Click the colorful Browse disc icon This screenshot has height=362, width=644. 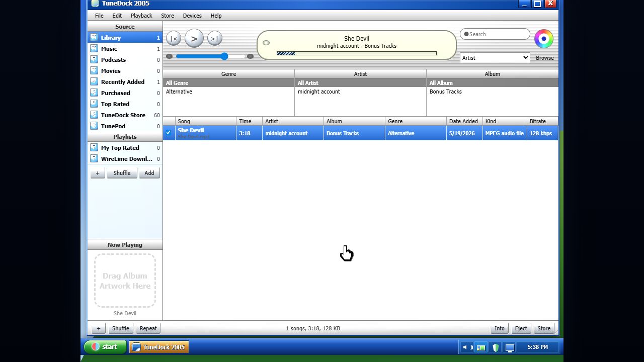(x=543, y=39)
